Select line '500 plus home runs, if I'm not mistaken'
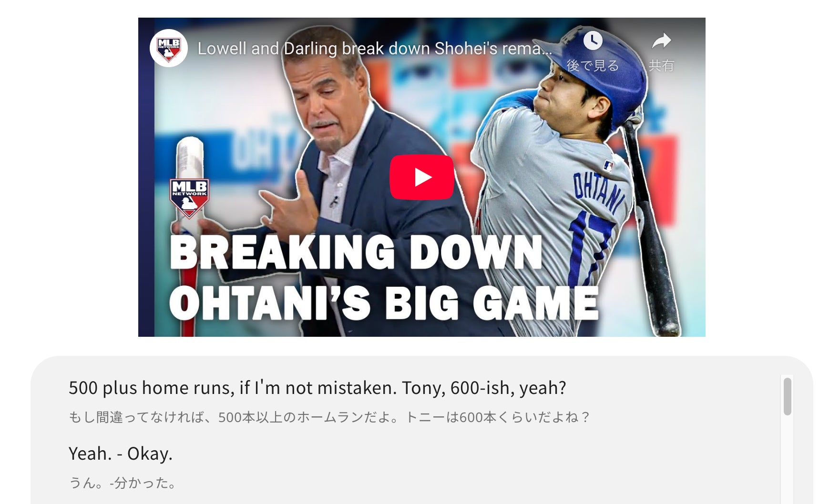This screenshot has height=504, width=840. point(318,388)
